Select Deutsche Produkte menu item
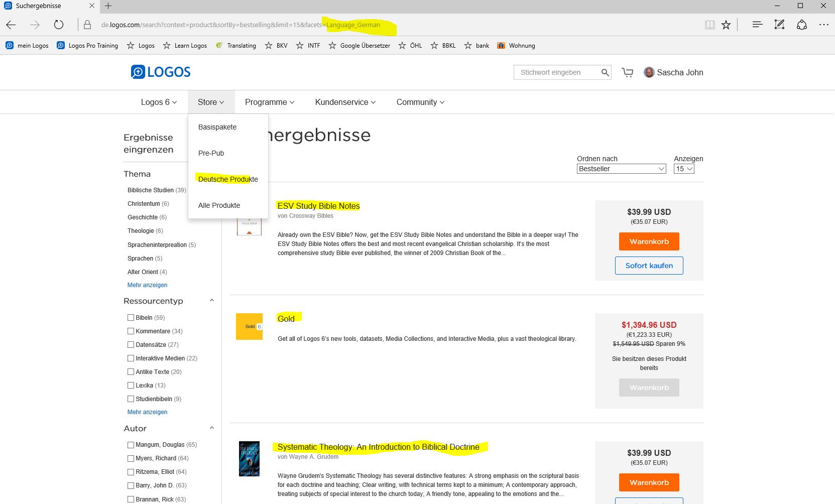 228,179
